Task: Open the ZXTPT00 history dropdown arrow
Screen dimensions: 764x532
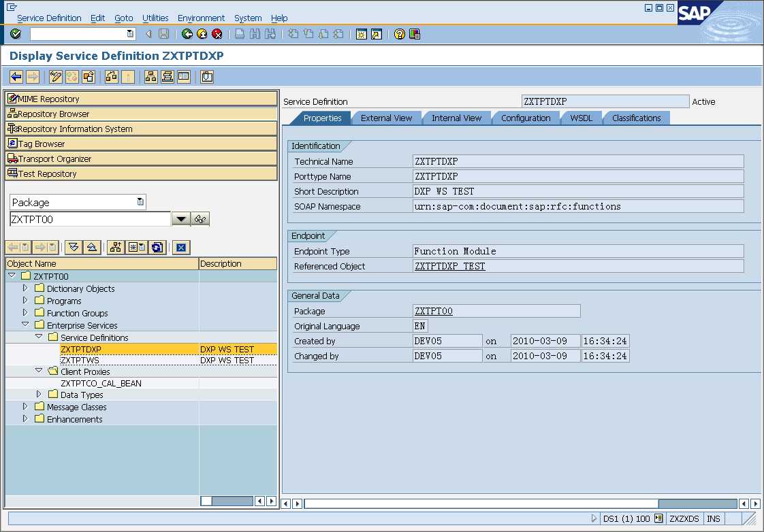Action: click(180, 219)
